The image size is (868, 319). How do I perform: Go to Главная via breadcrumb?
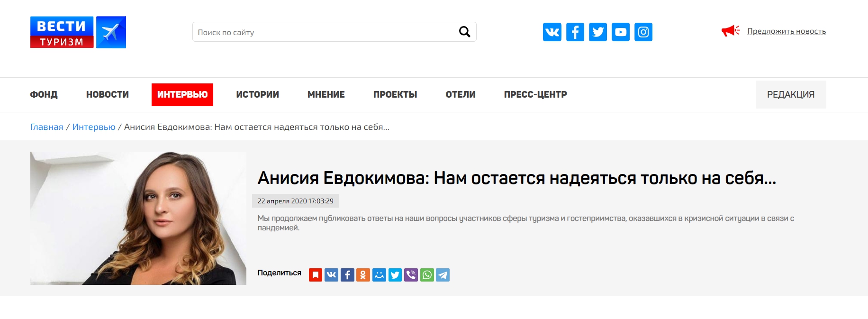tap(46, 127)
